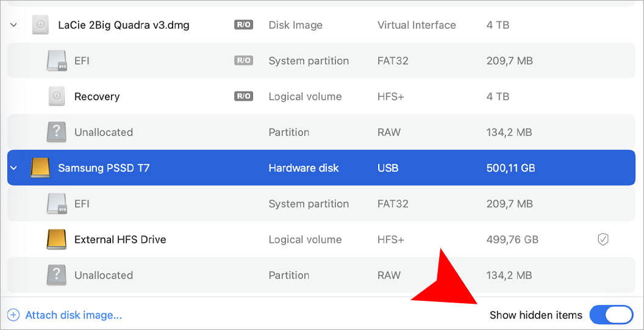The width and height of the screenshot is (644, 330).
Task: Click the Unallocated icon with 134,2 MB bottom row
Action: coord(57,275)
